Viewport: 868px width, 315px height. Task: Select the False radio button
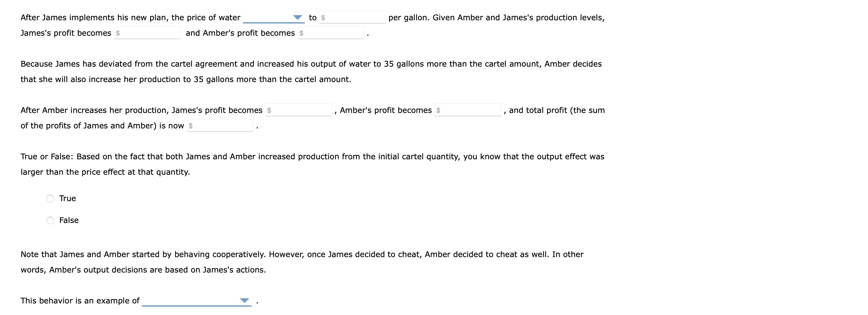click(50, 220)
